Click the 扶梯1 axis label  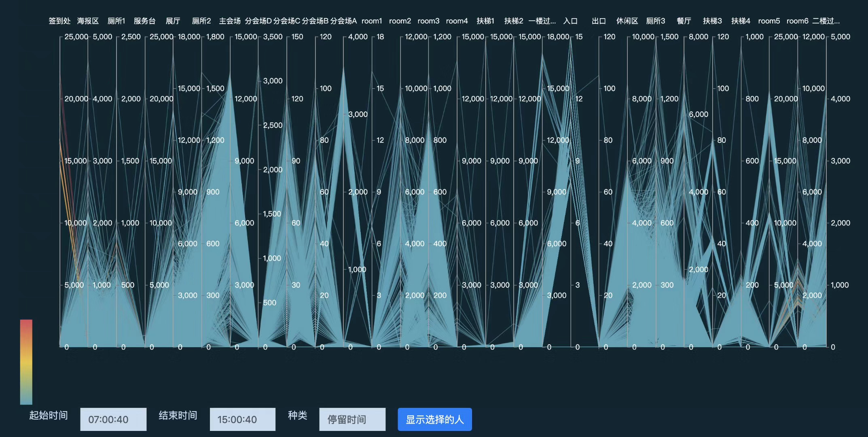pos(485,21)
